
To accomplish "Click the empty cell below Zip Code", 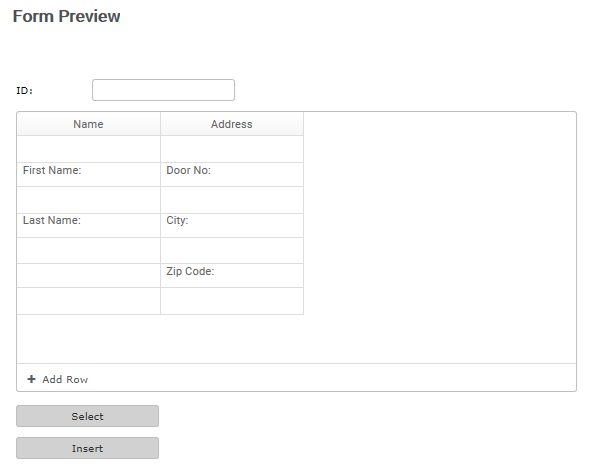I will [232, 301].
